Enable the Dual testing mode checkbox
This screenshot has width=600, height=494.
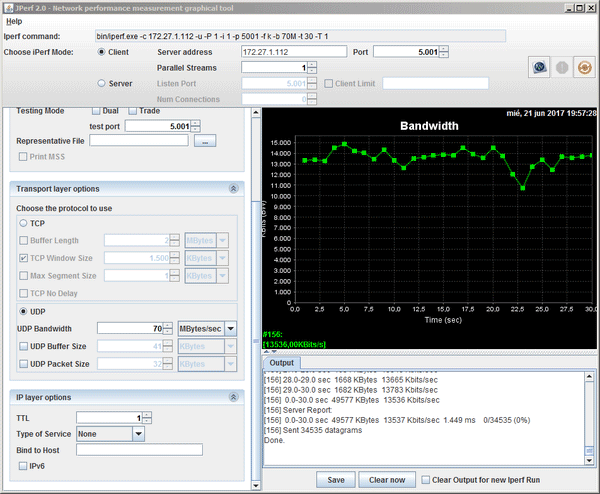click(97, 111)
